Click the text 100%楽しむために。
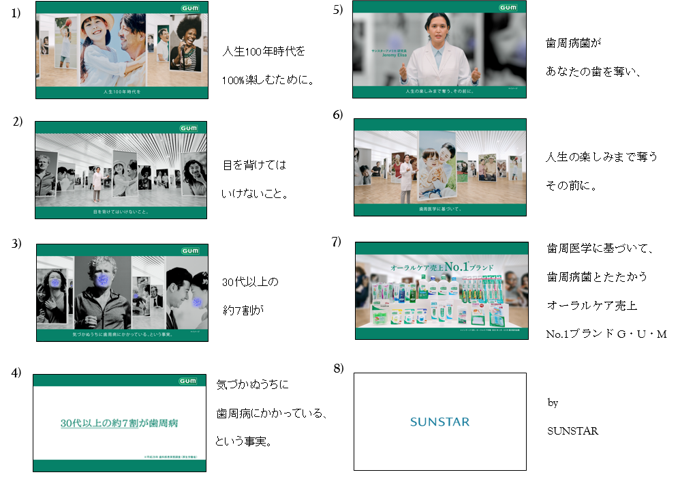Screen dimensions: 680x478 [x=268, y=80]
